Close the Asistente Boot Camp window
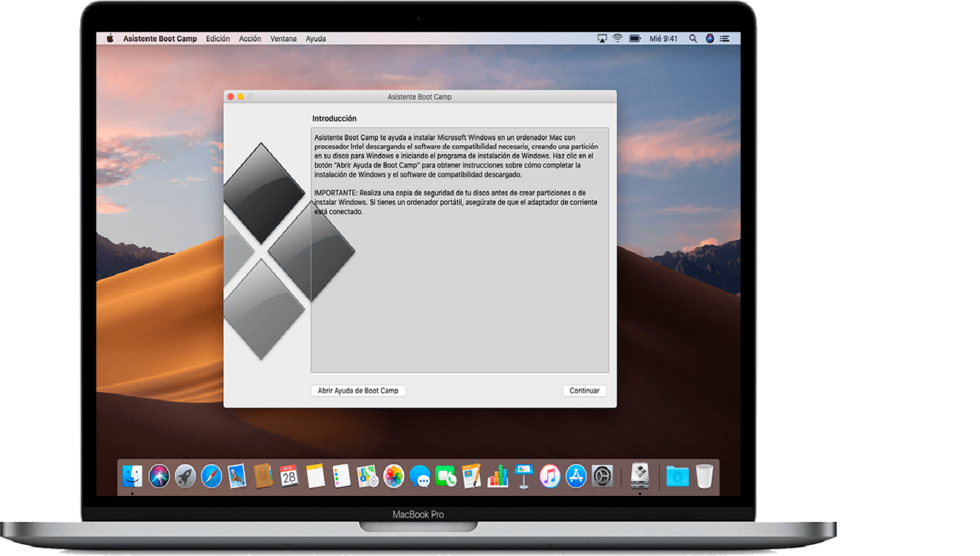 pos(231,97)
